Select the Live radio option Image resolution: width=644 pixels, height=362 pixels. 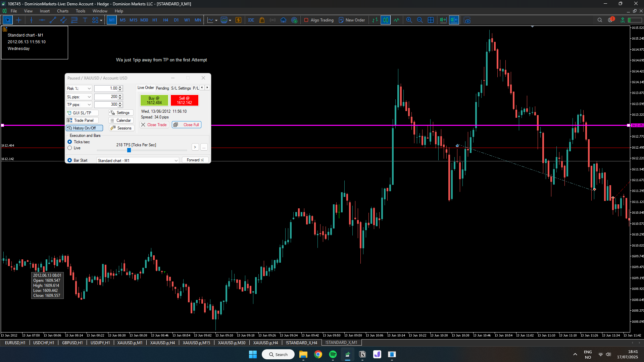pos(70,148)
